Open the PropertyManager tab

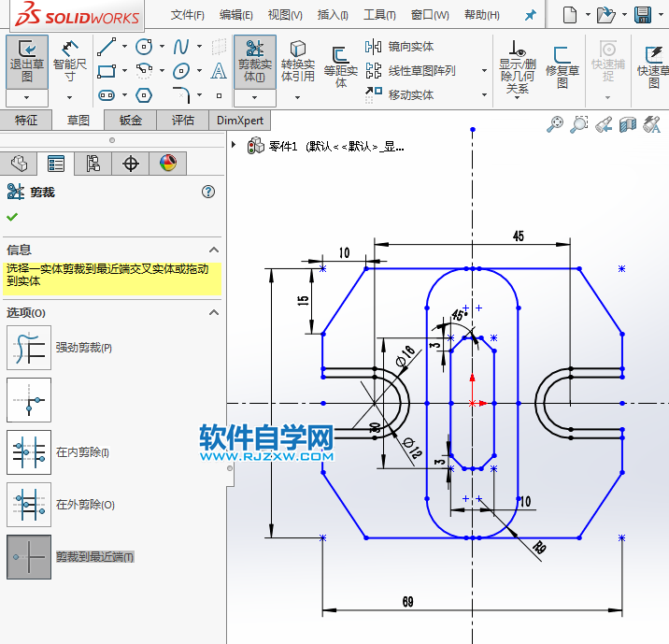click(x=56, y=164)
